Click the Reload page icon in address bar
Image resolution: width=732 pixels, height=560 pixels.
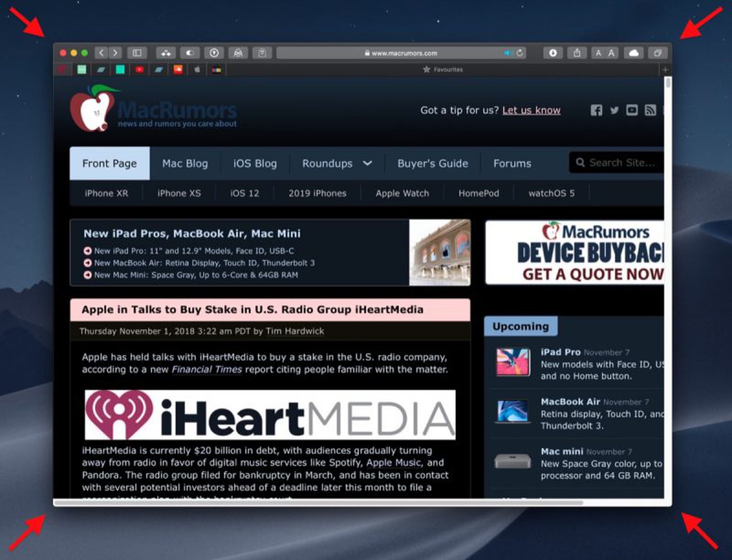click(x=520, y=53)
